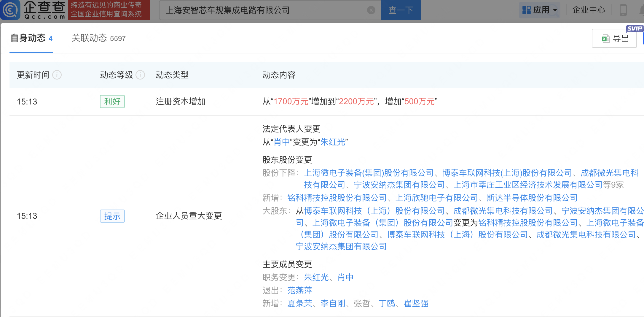Open the mobile app phone icon
Viewport: 644px width, 317px height.
[x=624, y=10]
